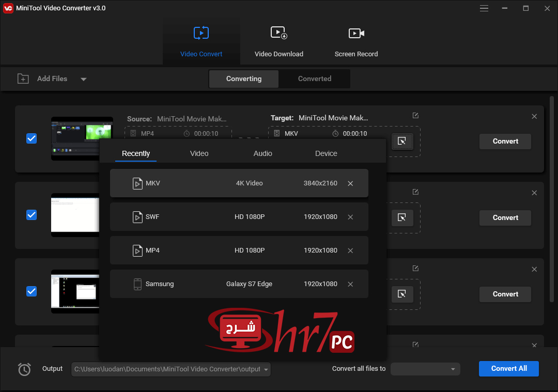Click the Screen Record camera icon
This screenshot has height=392, width=558.
click(356, 34)
